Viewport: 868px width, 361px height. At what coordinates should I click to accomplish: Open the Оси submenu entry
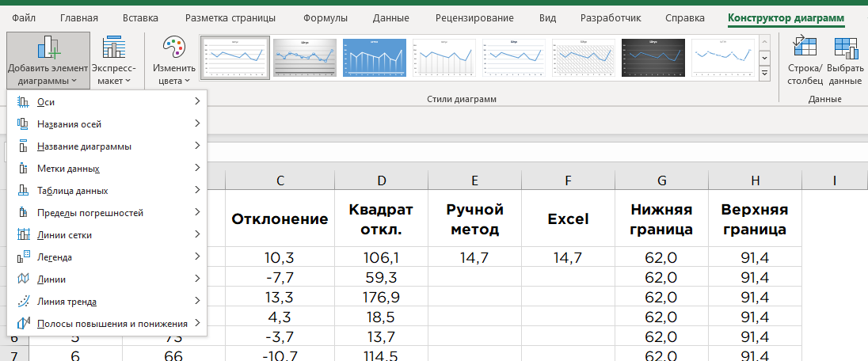click(107, 102)
